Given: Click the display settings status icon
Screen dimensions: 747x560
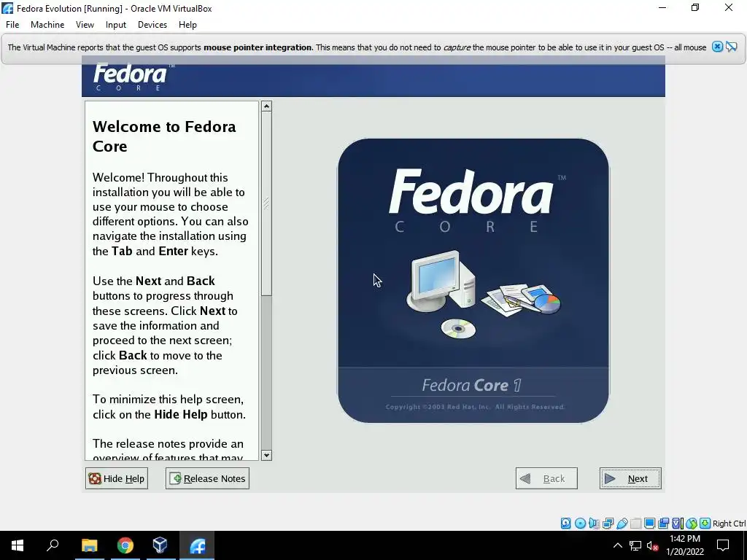Looking at the screenshot, I should (649, 524).
